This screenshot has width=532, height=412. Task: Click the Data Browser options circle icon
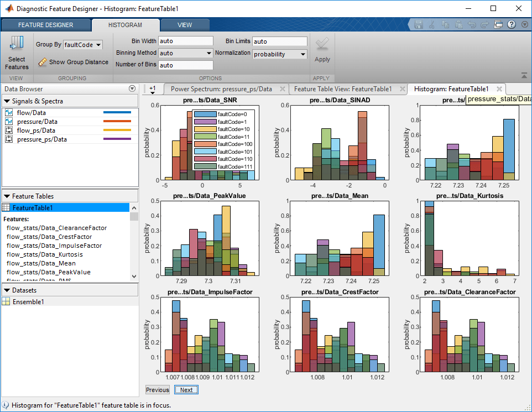tap(132, 88)
